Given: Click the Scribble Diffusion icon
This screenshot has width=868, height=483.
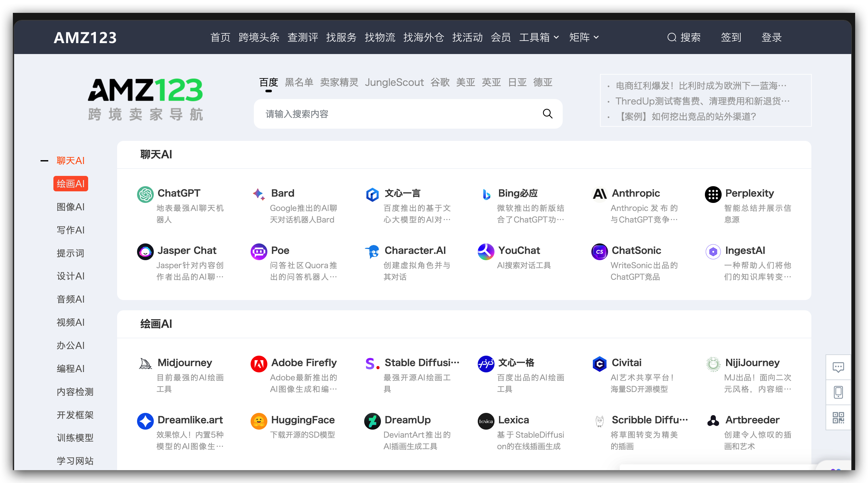Looking at the screenshot, I should (599, 421).
